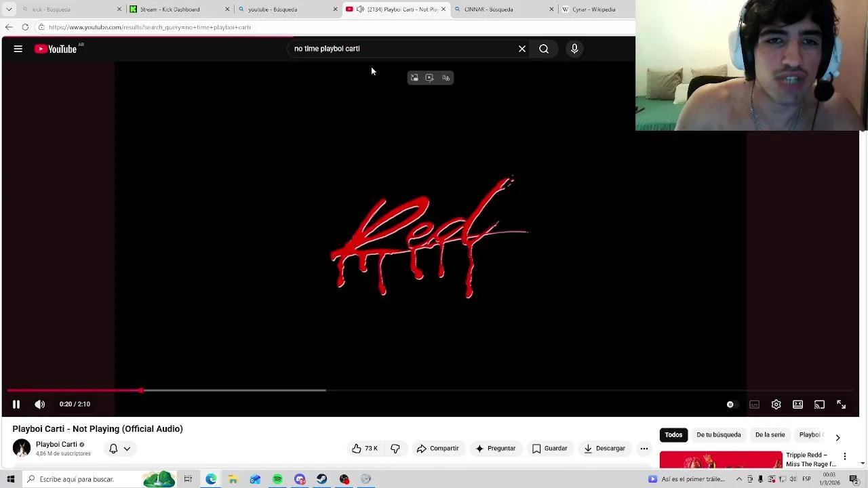Show more filter chips with arrow

point(837,438)
